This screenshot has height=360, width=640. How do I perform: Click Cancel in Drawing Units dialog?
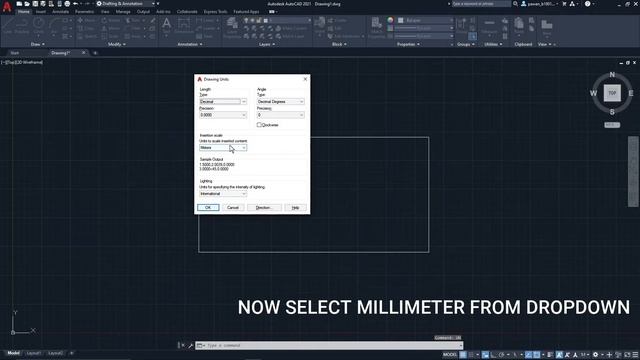point(233,208)
